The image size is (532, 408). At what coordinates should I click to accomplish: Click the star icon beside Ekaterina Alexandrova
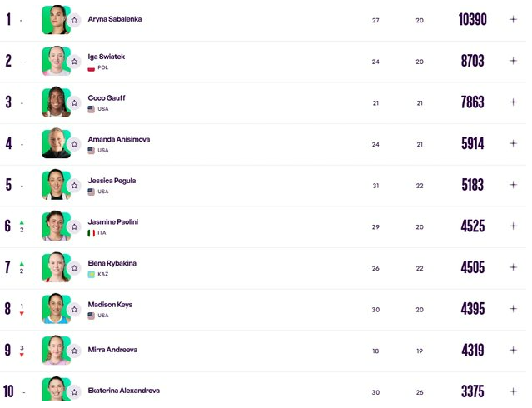74,391
